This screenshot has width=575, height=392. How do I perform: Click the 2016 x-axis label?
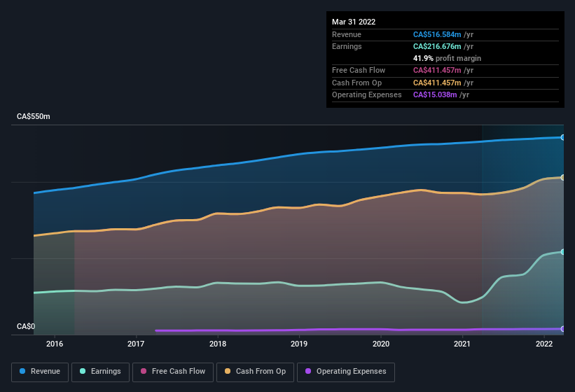(54, 344)
